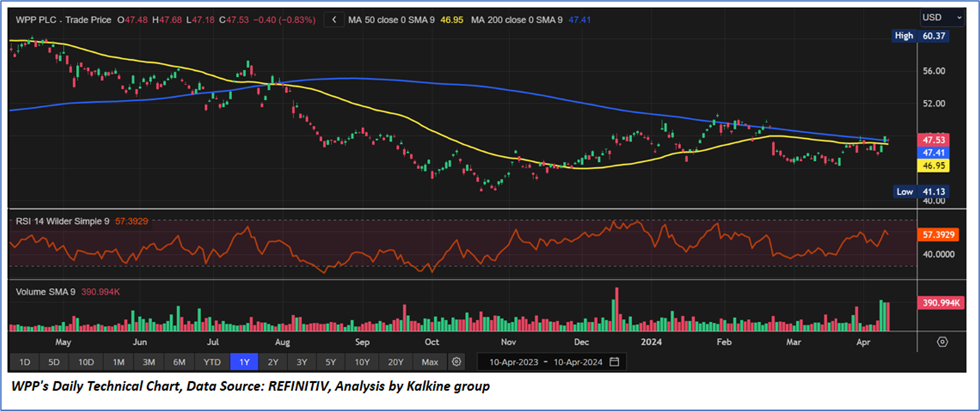Open the calendar icon in date range

[x=614, y=362]
